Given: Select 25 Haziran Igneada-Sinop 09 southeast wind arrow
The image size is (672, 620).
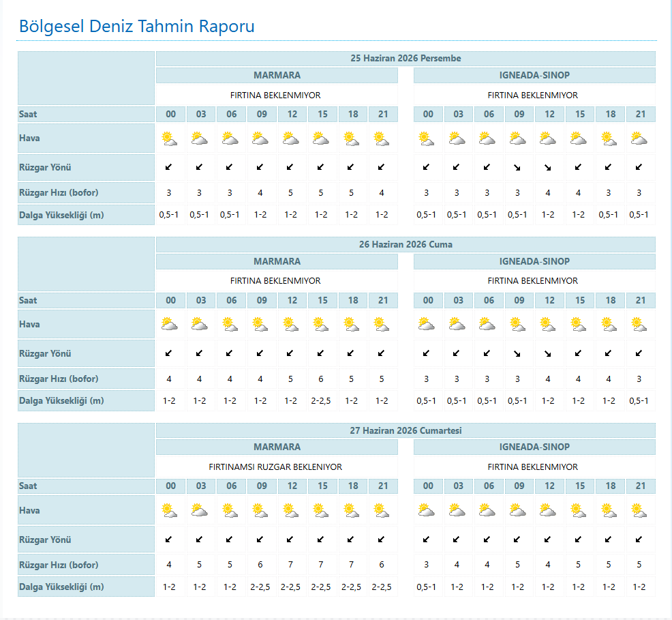Looking at the screenshot, I should [517, 167].
